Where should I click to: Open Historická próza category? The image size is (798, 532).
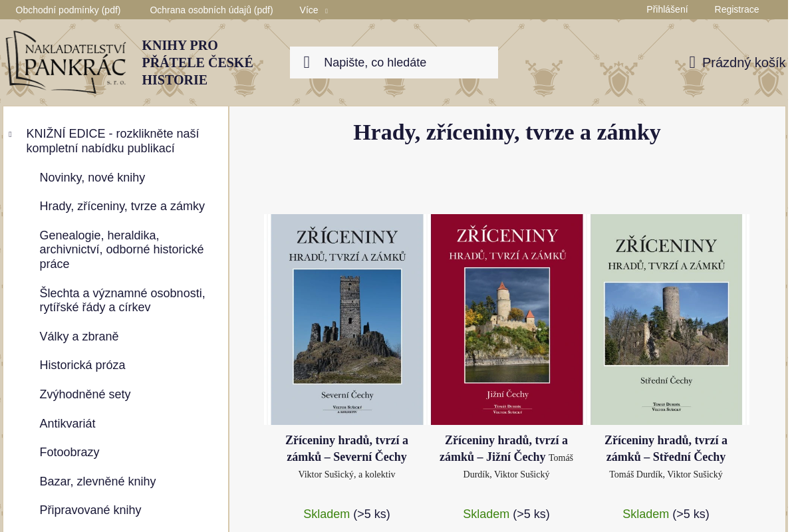point(82,365)
